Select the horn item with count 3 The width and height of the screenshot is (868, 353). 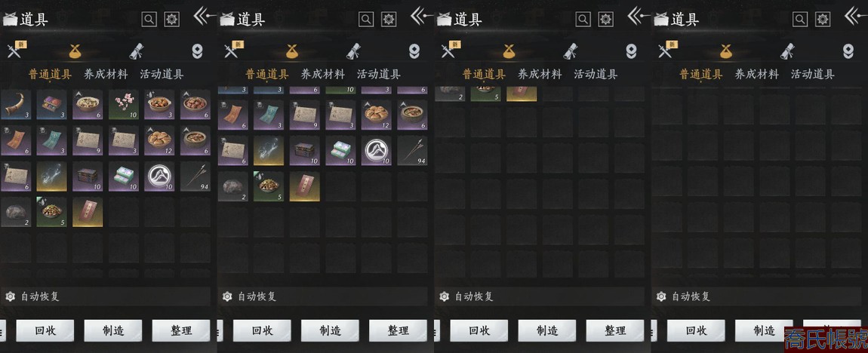coord(15,105)
